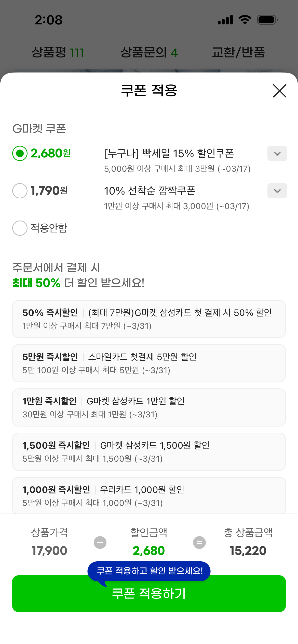
Task: Tap the G마켓 삼성카드 1만원 할인 card
Action: 149,407
